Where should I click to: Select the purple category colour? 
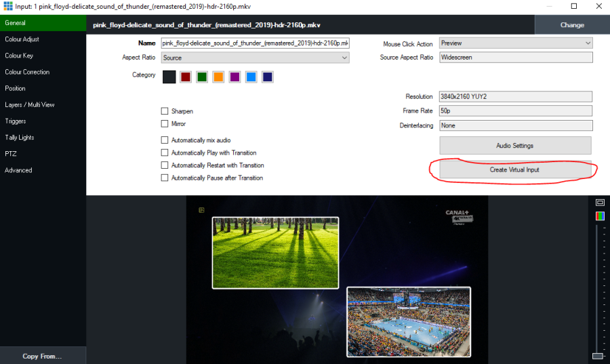[x=235, y=77]
